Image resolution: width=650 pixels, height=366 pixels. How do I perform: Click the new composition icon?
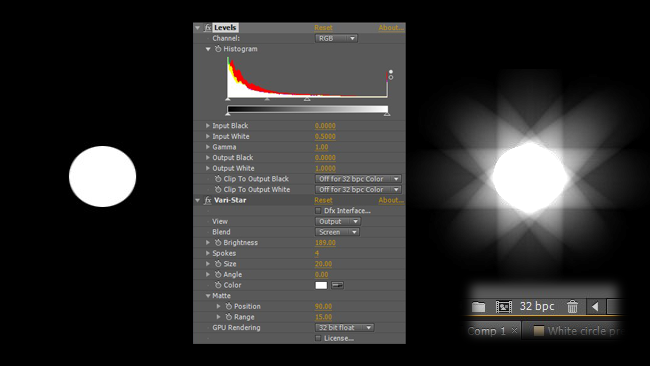[x=504, y=307]
